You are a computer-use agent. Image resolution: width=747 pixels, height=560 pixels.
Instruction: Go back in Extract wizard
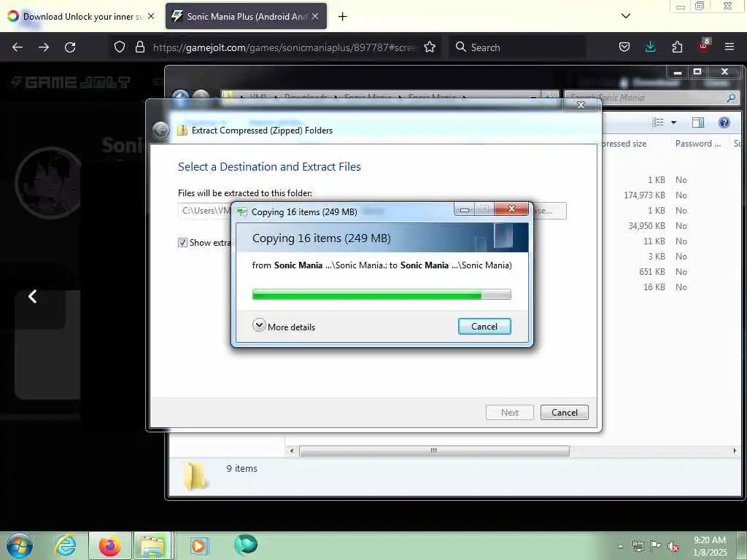pos(161,130)
